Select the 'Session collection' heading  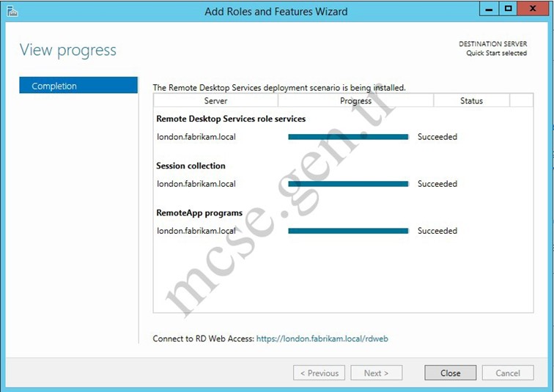tap(191, 166)
